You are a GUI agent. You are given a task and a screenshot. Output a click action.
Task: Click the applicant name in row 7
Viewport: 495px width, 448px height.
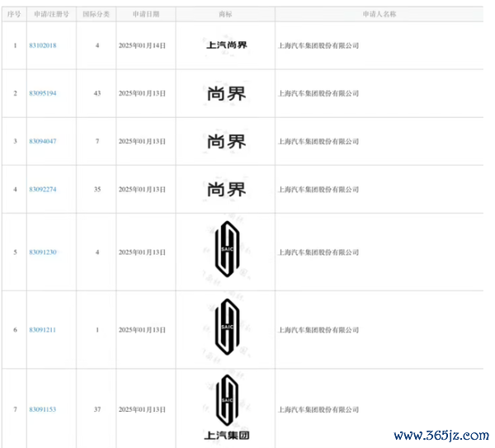[318, 409]
